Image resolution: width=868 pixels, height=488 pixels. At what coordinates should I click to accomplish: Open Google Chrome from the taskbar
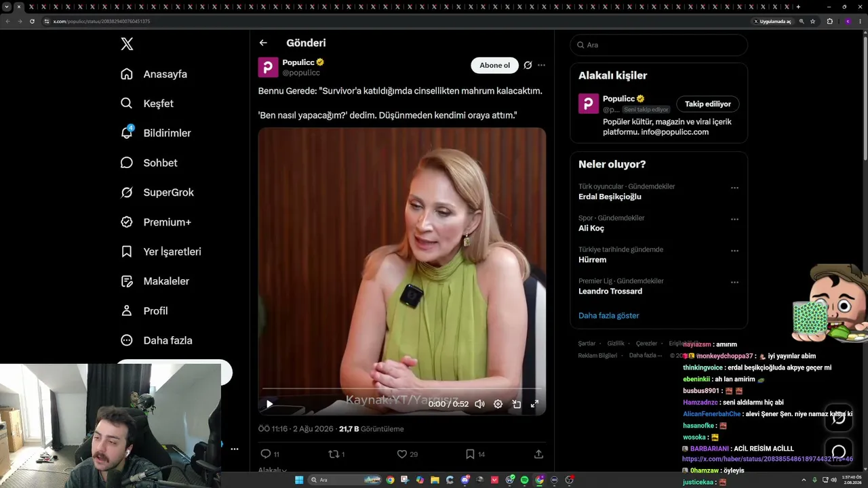click(390, 480)
